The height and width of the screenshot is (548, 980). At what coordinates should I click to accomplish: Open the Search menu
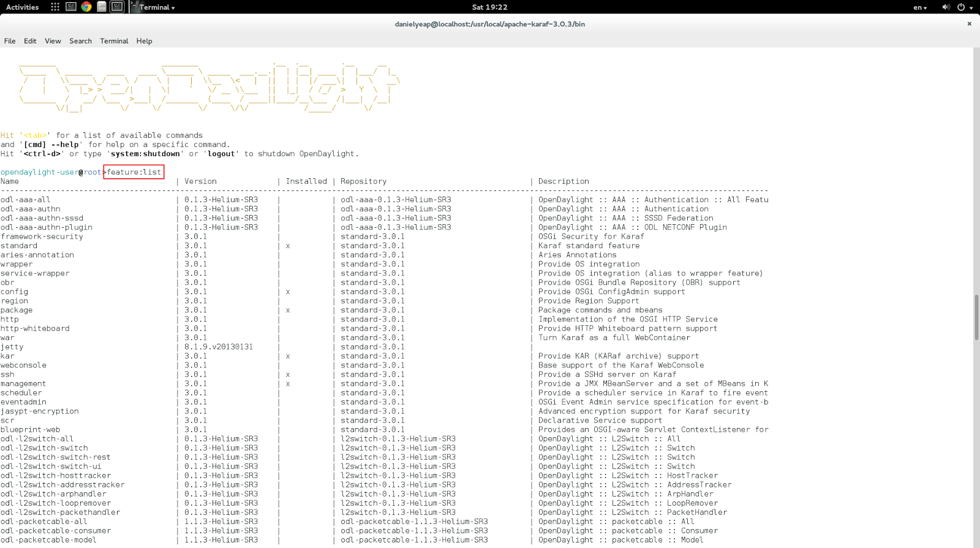80,41
